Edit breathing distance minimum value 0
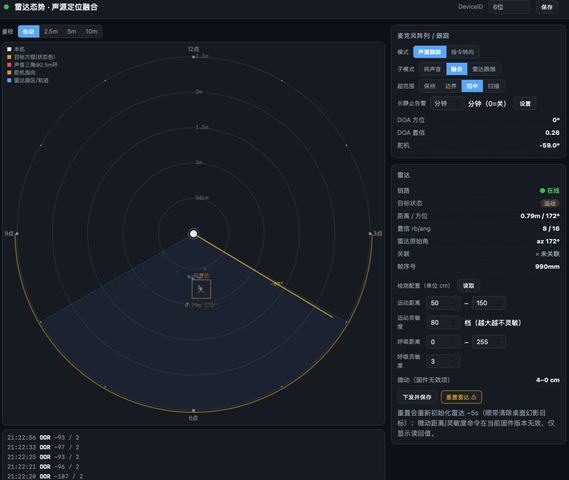This screenshot has height=480, width=569. [x=443, y=342]
